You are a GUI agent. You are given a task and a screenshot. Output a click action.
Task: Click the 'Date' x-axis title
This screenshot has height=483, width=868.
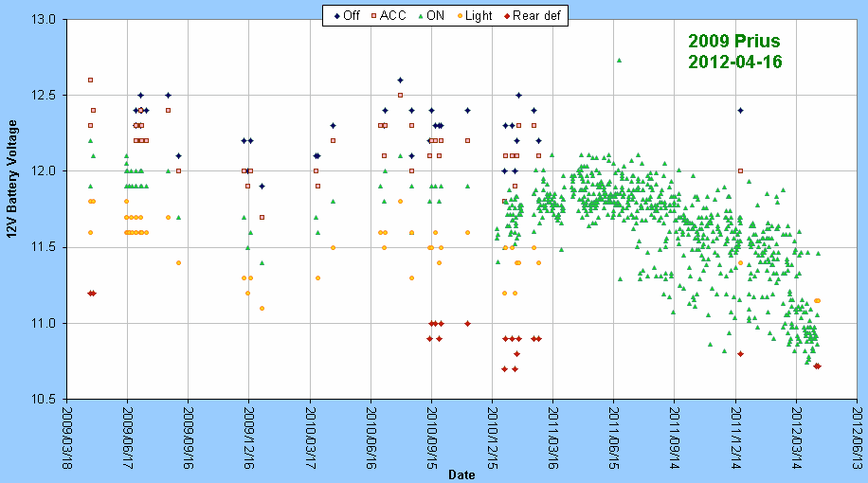click(x=461, y=474)
